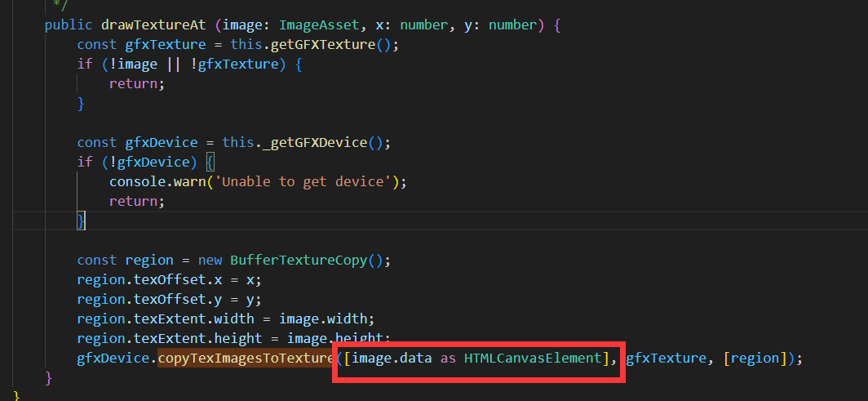Screen dimensions: 868x401
Task: Click the getGFXTexture method call
Action: 323,44
